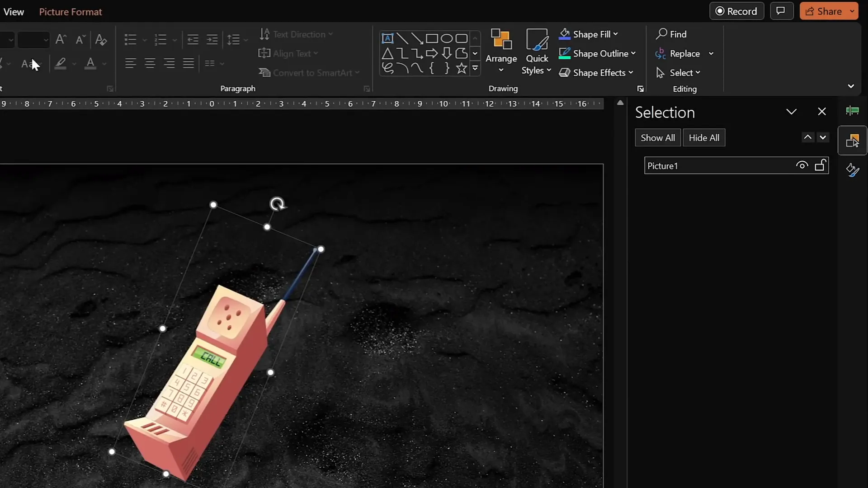Viewport: 868px width, 488px height.
Task: Center the paragraph text
Action: click(150, 63)
